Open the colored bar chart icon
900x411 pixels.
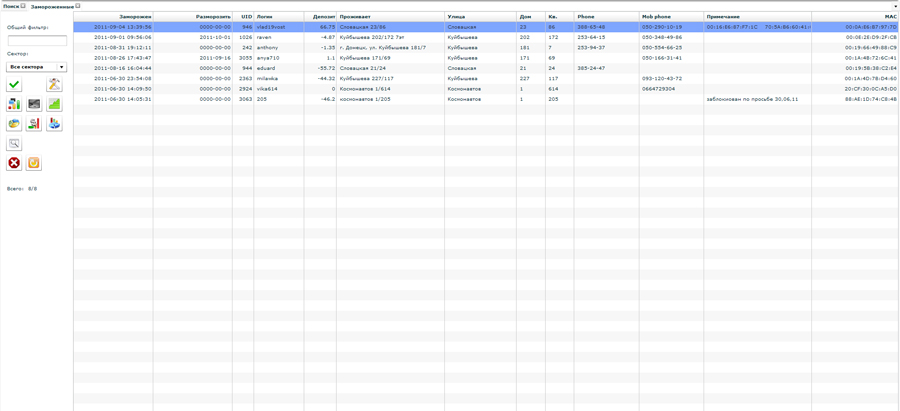tap(14, 104)
